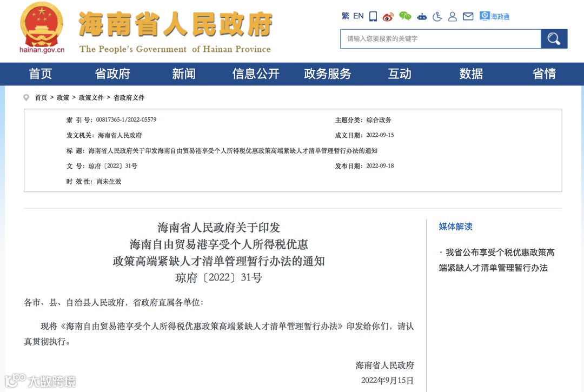This screenshot has height=392, width=584.
Task: Click the breadcrumb location pin icon
Action: [x=26, y=97]
